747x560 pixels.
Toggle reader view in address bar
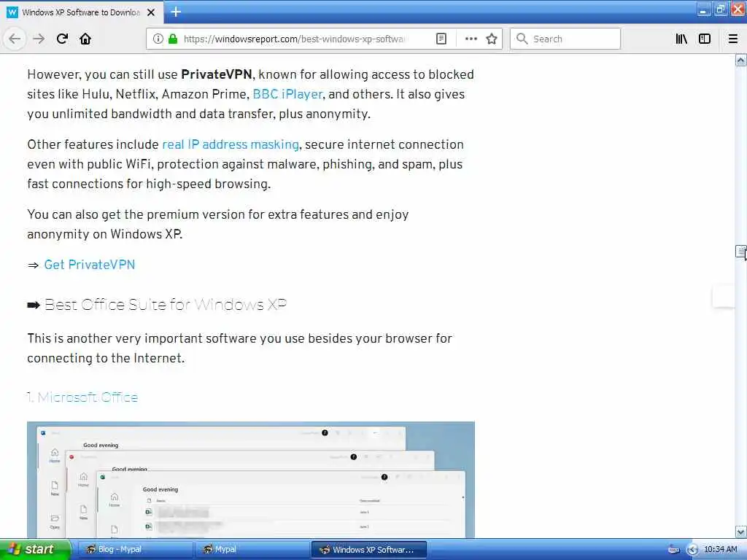(x=441, y=39)
